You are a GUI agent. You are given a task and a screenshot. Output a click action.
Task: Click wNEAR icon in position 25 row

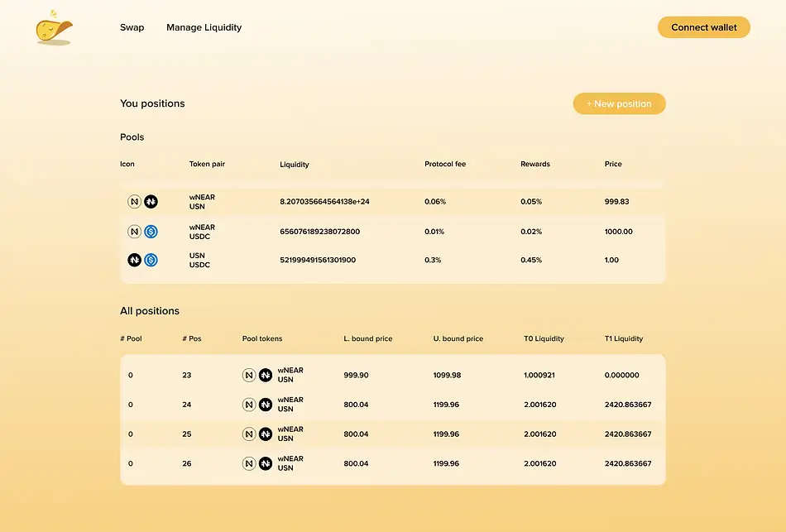coord(249,434)
